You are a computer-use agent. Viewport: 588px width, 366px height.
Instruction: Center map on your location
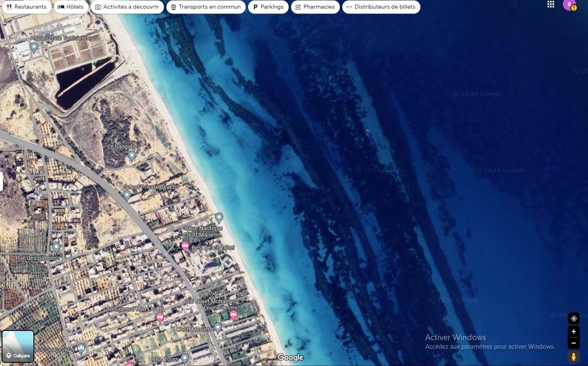tap(574, 319)
